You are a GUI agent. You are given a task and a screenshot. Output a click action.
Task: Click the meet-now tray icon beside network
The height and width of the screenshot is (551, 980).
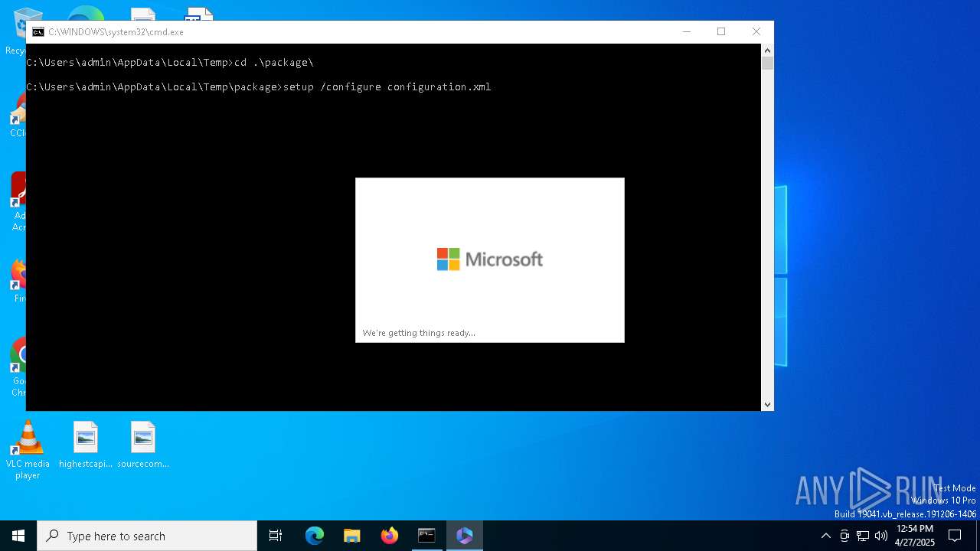(x=844, y=536)
